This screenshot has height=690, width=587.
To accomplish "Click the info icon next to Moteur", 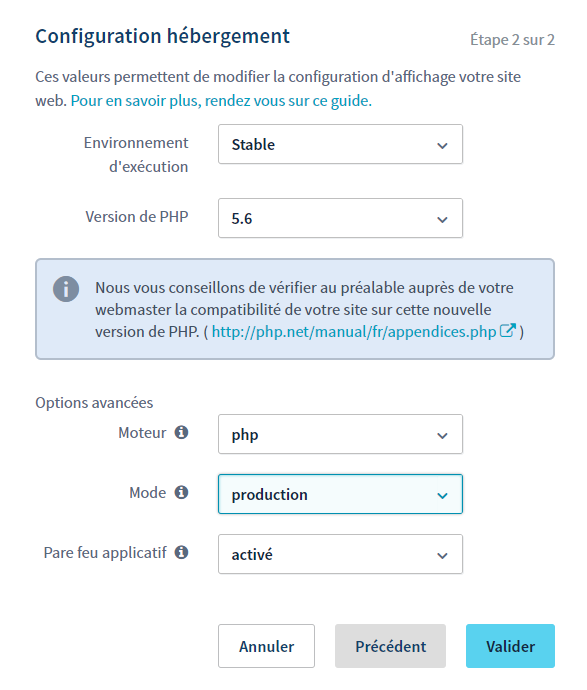I will [181, 433].
